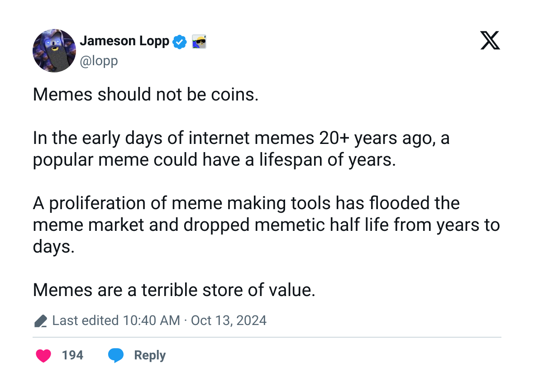Click the Reply button text
The image size is (534, 392).
tap(150, 355)
